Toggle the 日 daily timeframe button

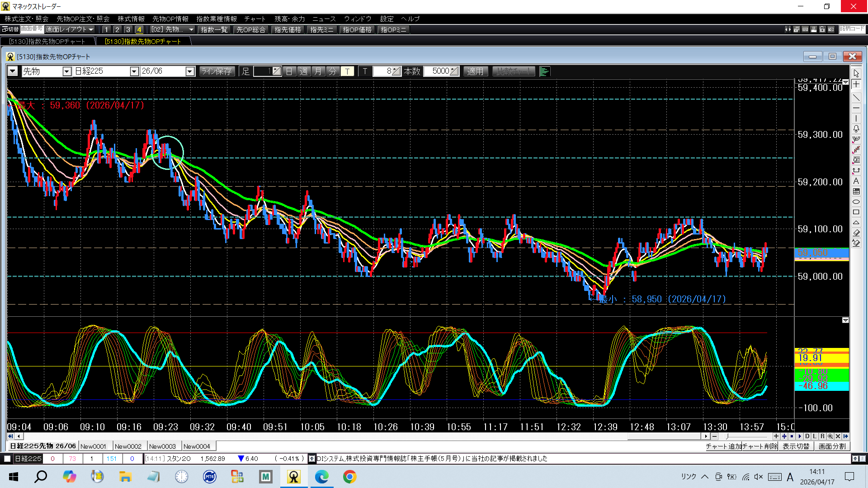pyautogui.click(x=289, y=71)
